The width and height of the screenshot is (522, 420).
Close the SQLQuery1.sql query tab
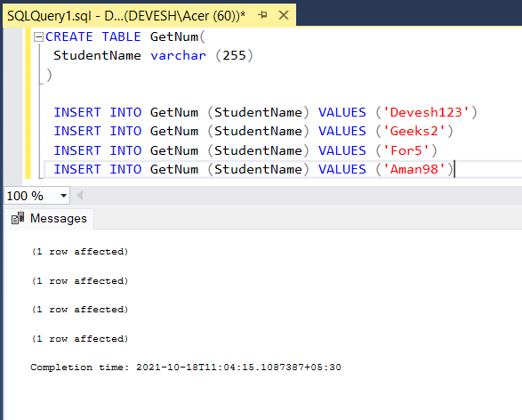click(x=284, y=15)
